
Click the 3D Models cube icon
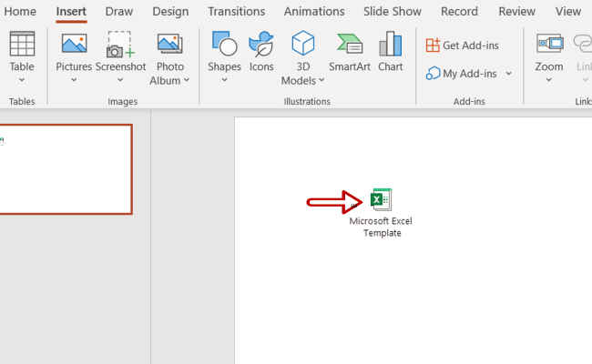pyautogui.click(x=302, y=43)
